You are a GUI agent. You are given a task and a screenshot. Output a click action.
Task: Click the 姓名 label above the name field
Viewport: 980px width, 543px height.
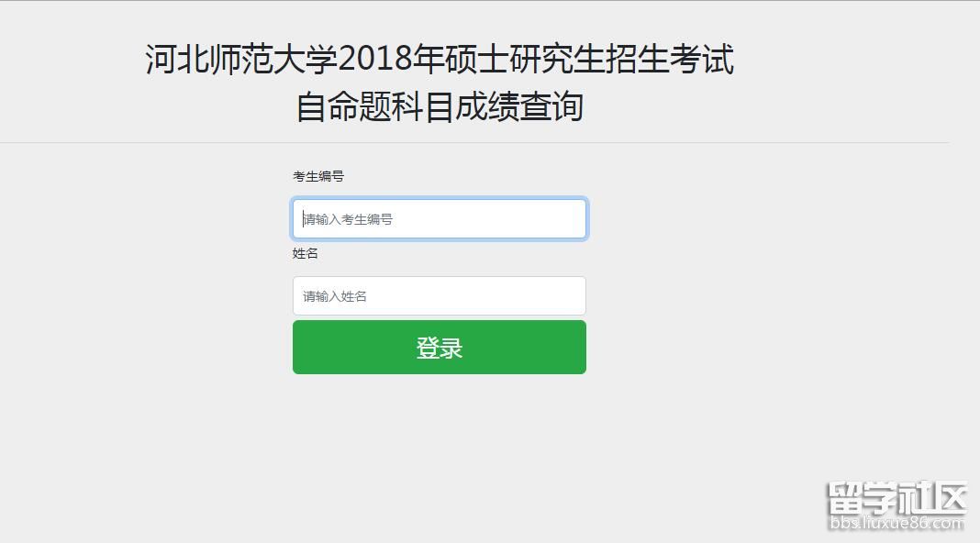[306, 253]
